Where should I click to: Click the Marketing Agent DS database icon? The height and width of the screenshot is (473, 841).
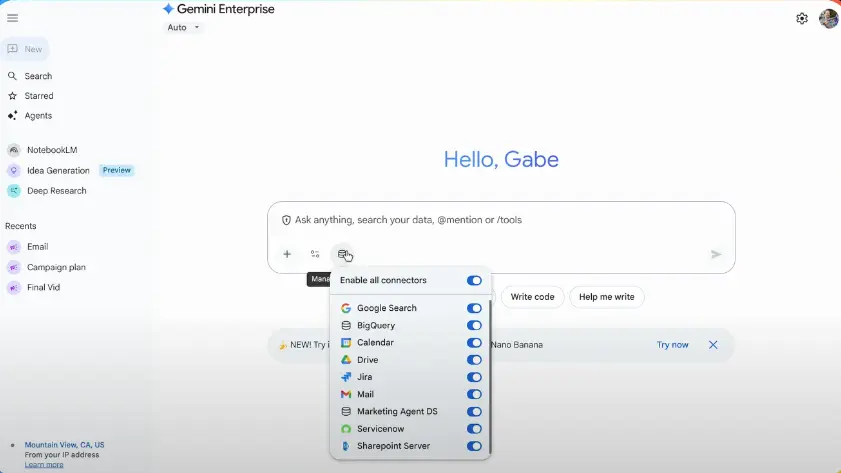click(x=346, y=411)
